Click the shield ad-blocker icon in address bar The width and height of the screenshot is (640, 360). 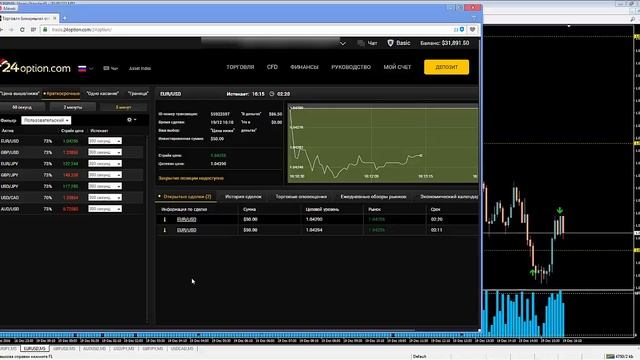(x=462, y=29)
